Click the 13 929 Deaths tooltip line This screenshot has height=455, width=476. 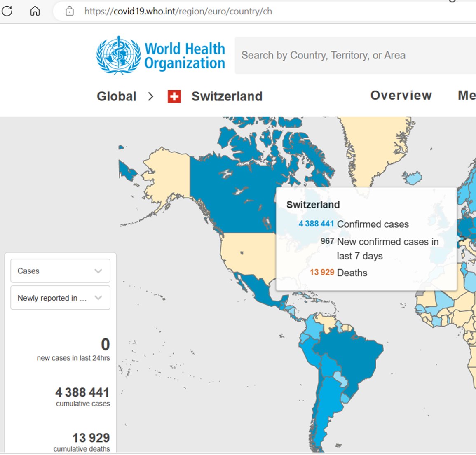pyautogui.click(x=338, y=273)
